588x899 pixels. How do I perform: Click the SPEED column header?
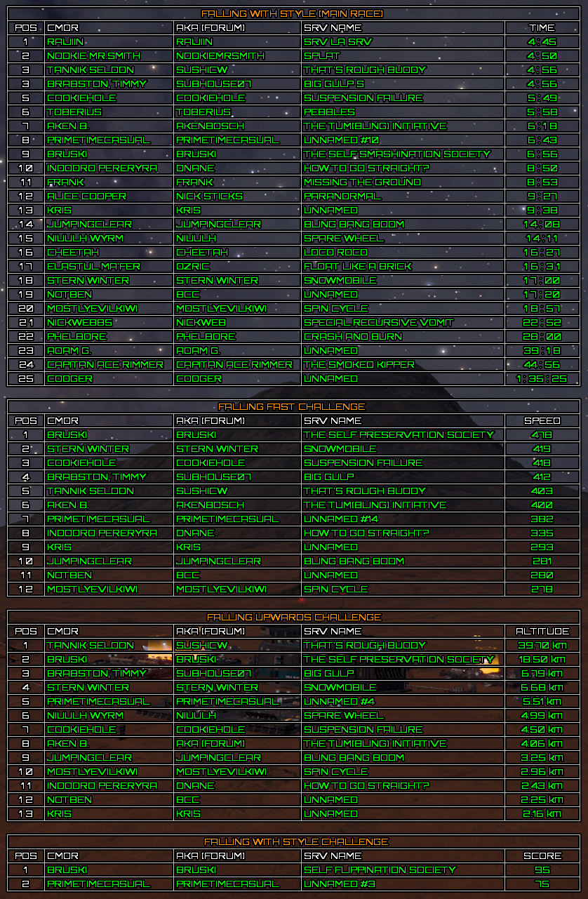pyautogui.click(x=542, y=420)
